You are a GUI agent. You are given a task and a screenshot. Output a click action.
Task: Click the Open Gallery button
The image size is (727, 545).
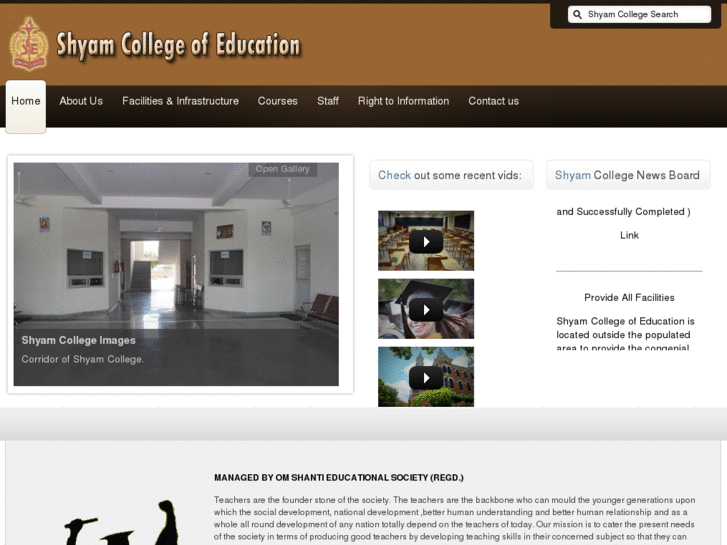(x=283, y=169)
